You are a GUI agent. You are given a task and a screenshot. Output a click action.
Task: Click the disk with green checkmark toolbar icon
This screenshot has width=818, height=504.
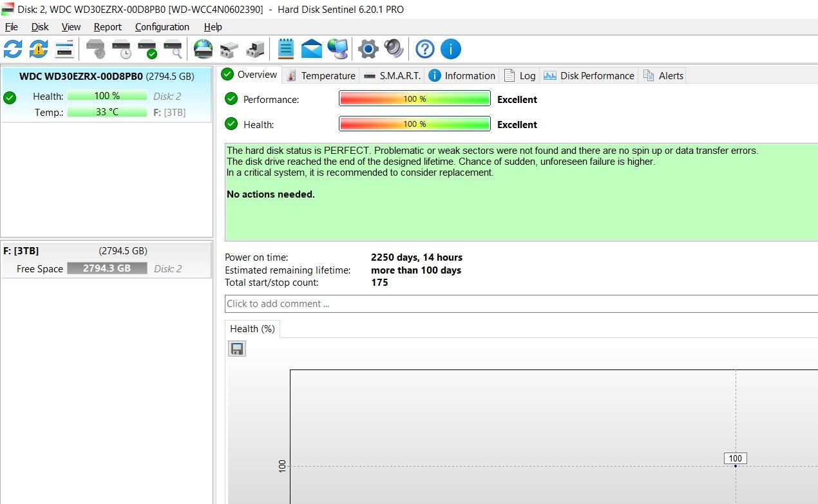click(147, 49)
